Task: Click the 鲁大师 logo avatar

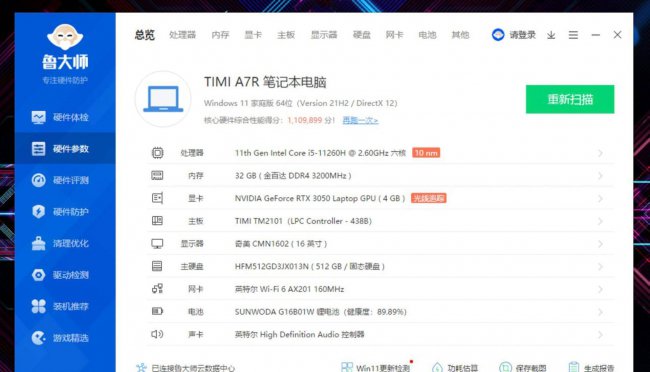Action: tap(65, 36)
